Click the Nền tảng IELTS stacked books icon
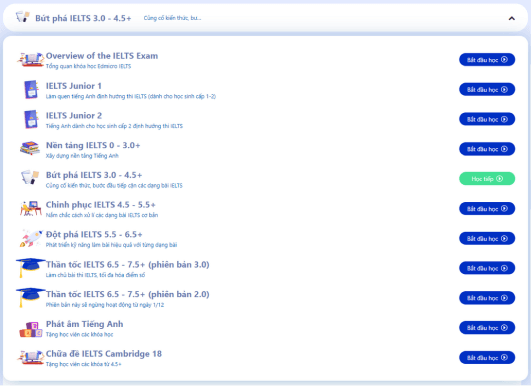 (x=30, y=148)
